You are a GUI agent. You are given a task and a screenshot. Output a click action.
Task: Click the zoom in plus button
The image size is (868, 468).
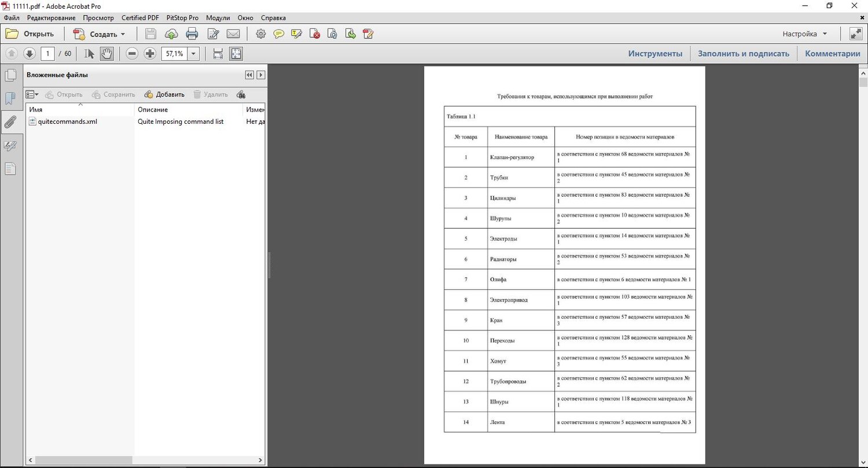pos(150,54)
